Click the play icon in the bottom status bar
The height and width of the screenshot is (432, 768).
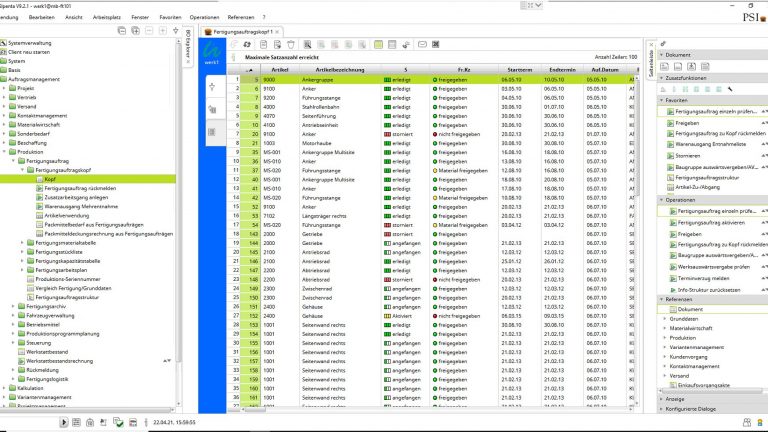pyautogui.click(x=66, y=423)
